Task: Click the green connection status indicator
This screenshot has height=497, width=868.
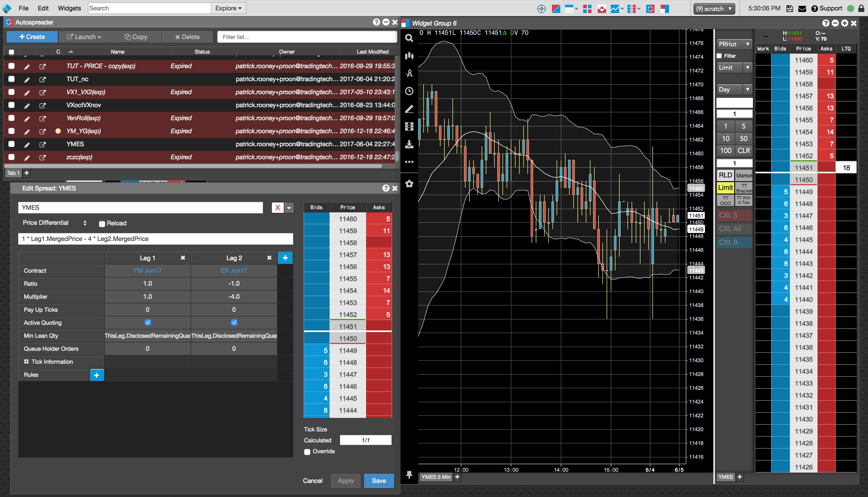Action: click(851, 9)
